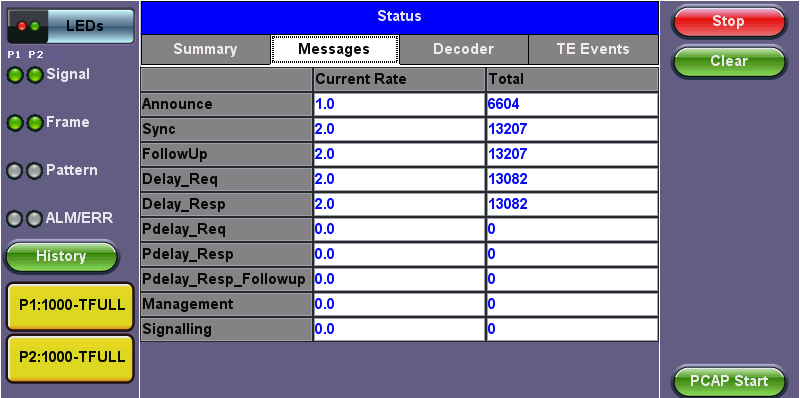
Task: Select the Signalling row label
Action: tap(227, 330)
